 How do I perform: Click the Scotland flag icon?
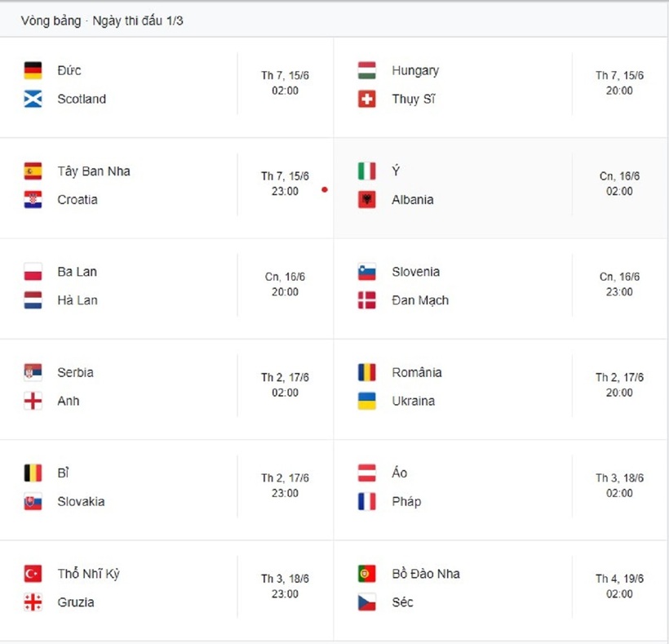pos(33,99)
